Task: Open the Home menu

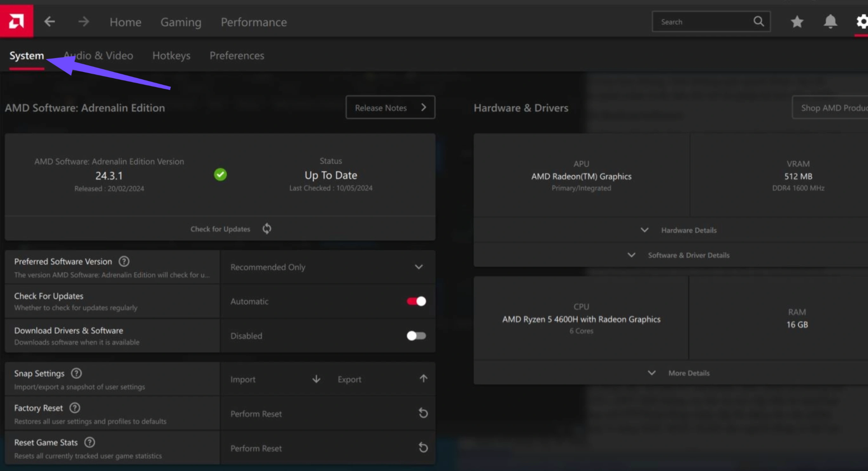Action: pyautogui.click(x=125, y=22)
